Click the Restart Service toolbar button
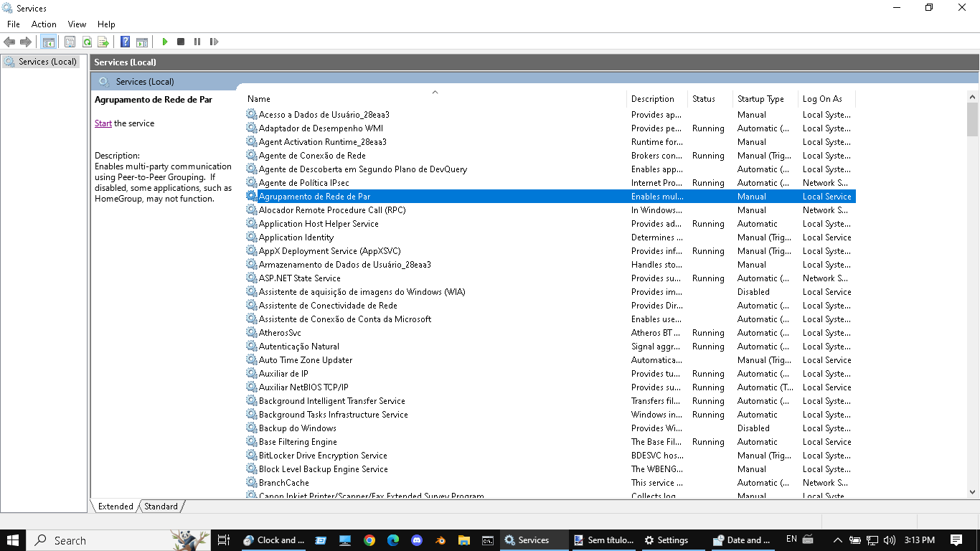The width and height of the screenshot is (980, 551). click(214, 42)
